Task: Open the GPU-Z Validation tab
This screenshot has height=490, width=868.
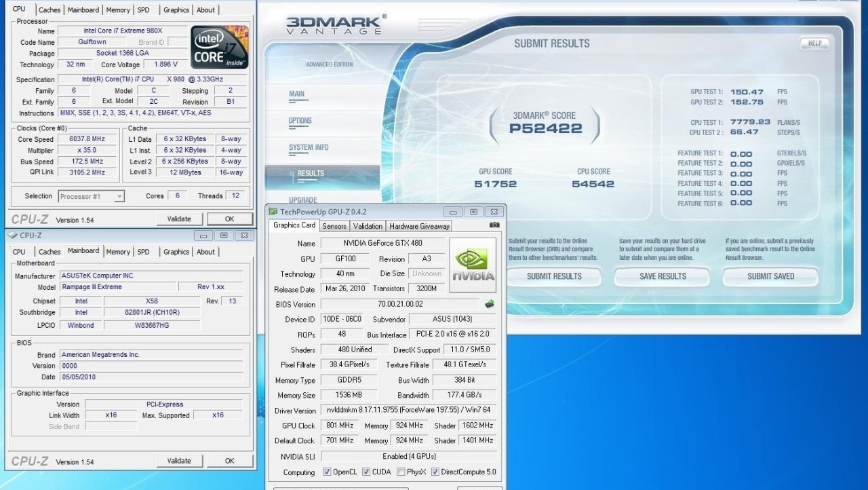Action: pyautogui.click(x=368, y=226)
